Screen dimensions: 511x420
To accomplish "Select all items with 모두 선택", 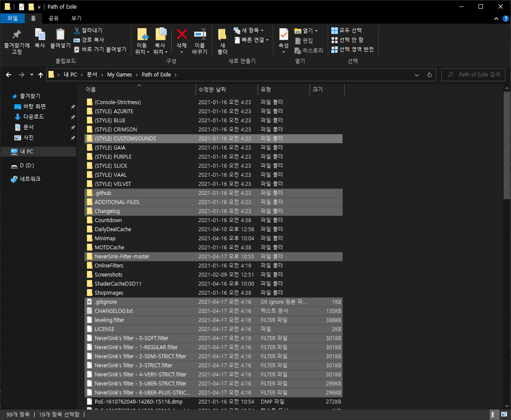I will pyautogui.click(x=347, y=30).
